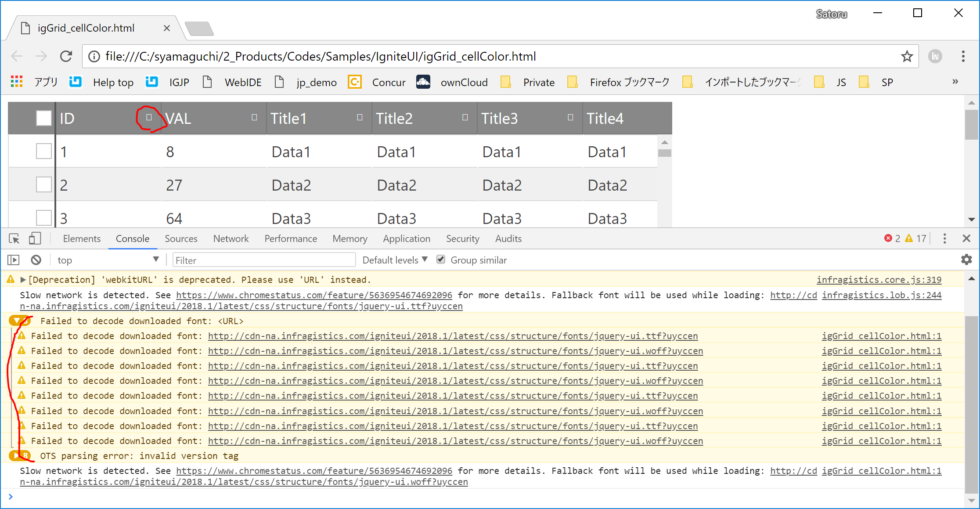Open the Default levels dropdown
The width and height of the screenshot is (980, 509).
pyautogui.click(x=393, y=260)
